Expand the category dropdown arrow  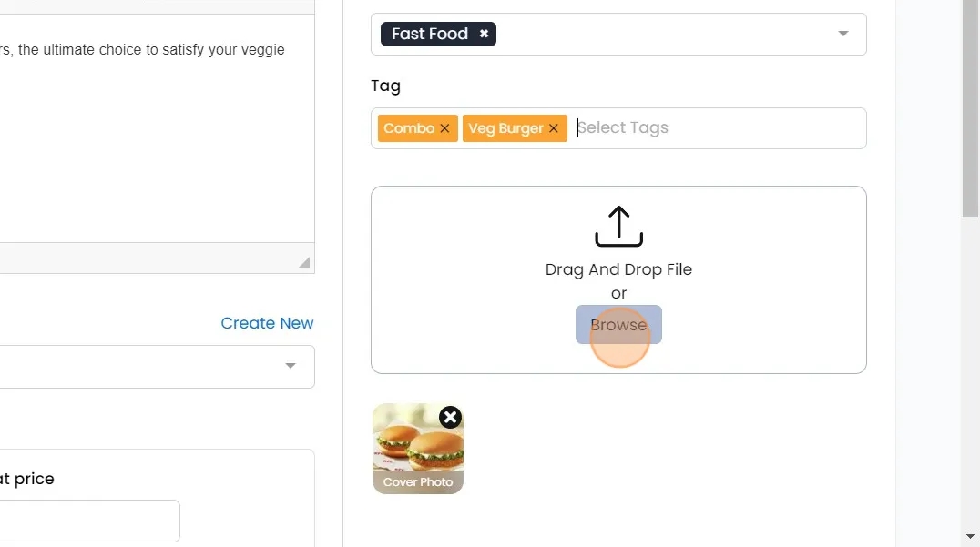pyautogui.click(x=842, y=34)
